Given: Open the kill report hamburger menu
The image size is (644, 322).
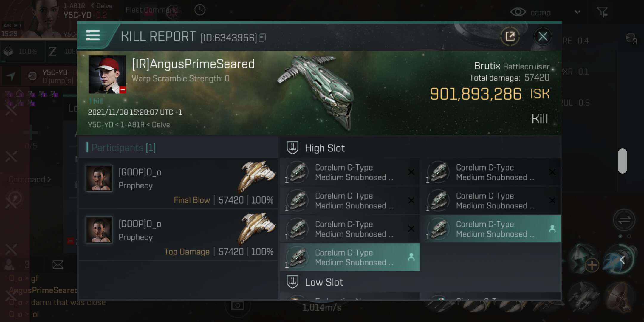Looking at the screenshot, I should [93, 35].
